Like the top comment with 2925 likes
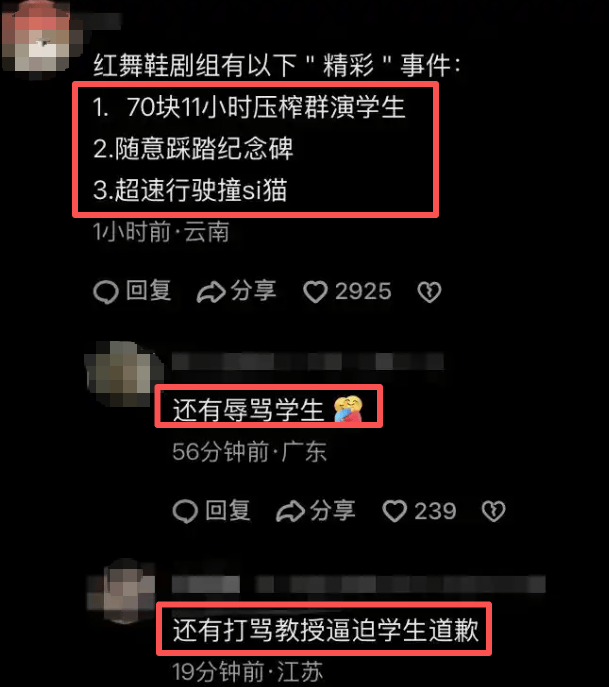 click(315, 292)
